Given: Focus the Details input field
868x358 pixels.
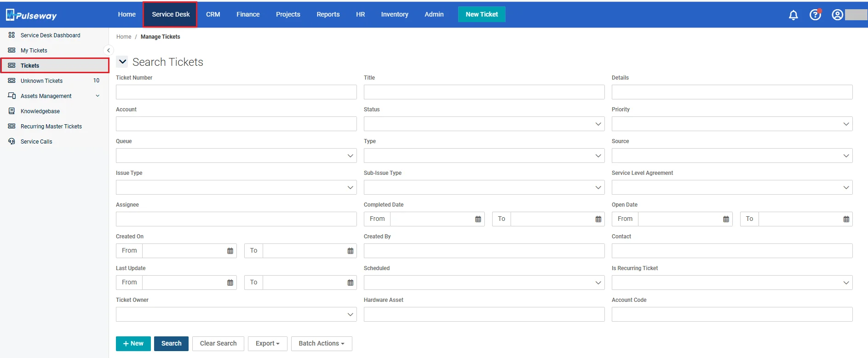Looking at the screenshot, I should coord(732,92).
